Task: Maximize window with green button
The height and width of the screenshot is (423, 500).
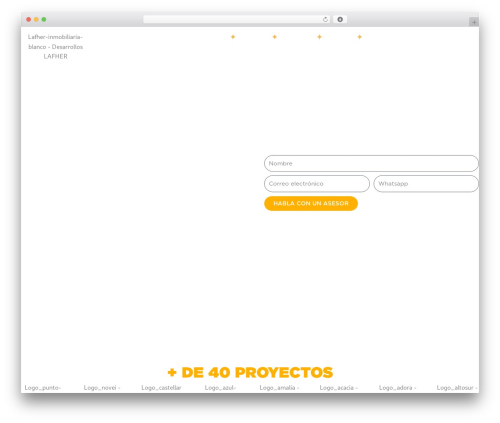Action: point(44,20)
